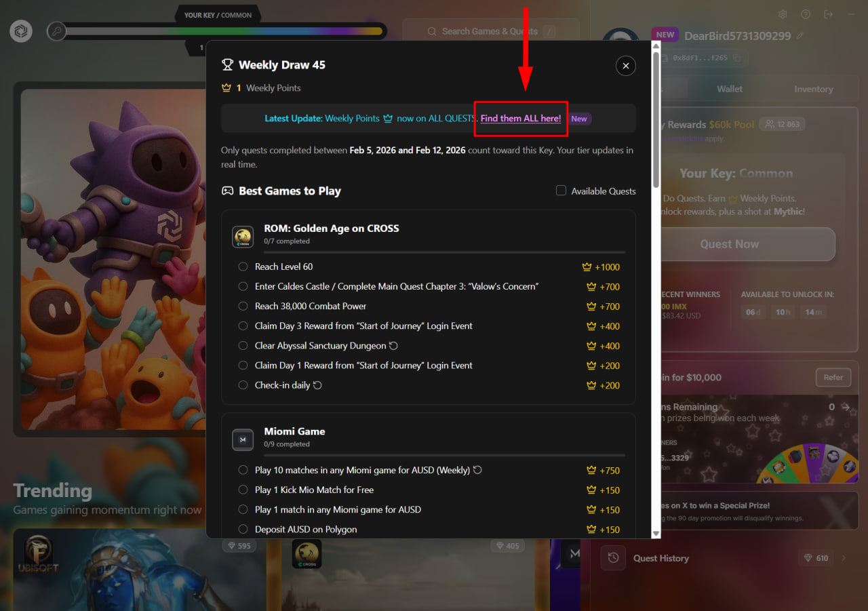
Task: Mark the Check-in daily quest circle
Action: 243,385
